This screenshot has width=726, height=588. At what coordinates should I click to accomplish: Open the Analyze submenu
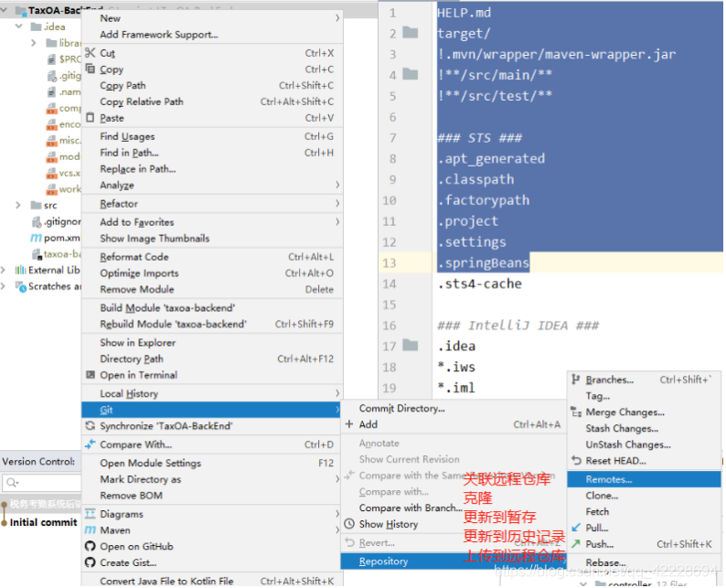point(212,186)
